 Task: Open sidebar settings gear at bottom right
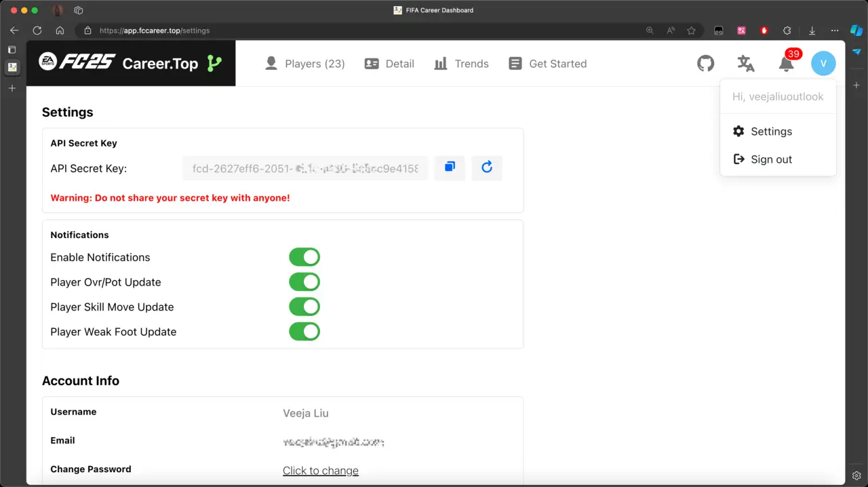pos(856,475)
